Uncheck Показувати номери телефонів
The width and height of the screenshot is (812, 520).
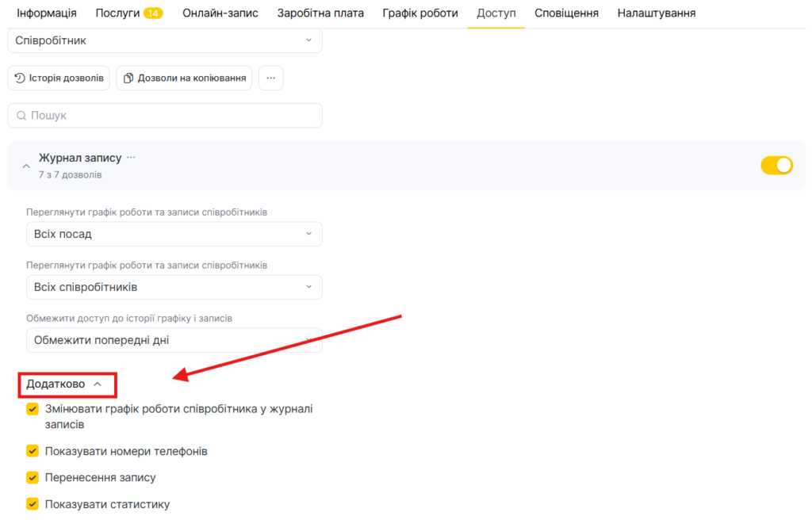coord(33,451)
